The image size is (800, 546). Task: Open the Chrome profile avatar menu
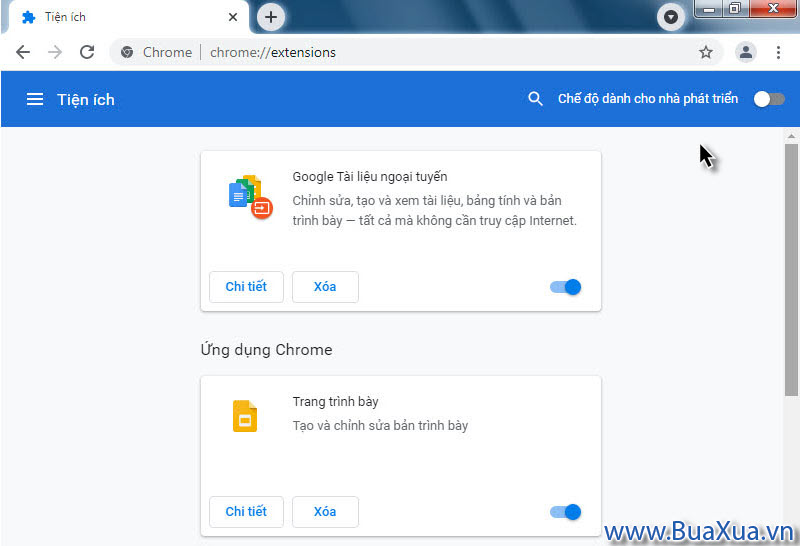tap(745, 52)
